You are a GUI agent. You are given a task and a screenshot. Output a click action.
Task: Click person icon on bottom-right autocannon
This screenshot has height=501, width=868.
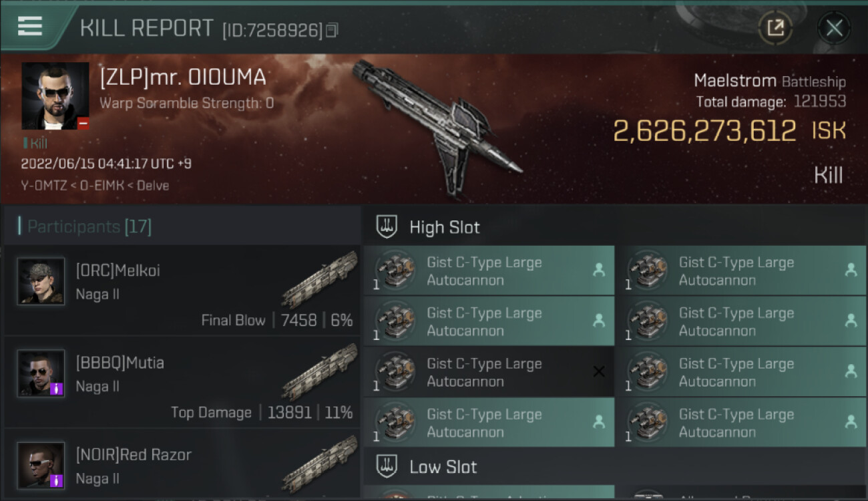[x=851, y=422]
